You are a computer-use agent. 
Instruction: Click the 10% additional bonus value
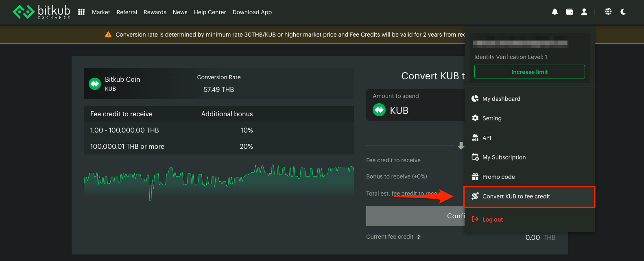point(247,130)
